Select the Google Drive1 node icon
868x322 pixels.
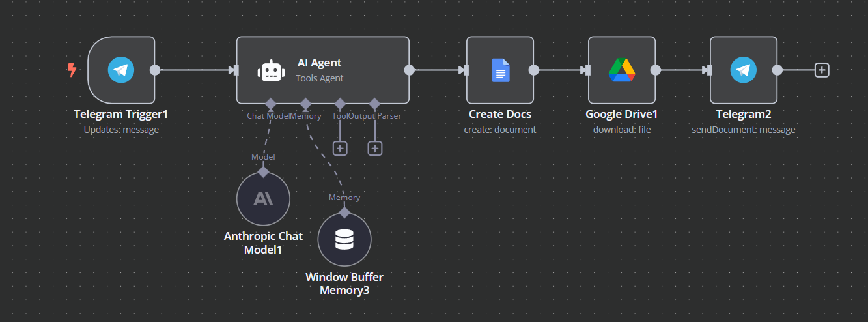(622, 70)
